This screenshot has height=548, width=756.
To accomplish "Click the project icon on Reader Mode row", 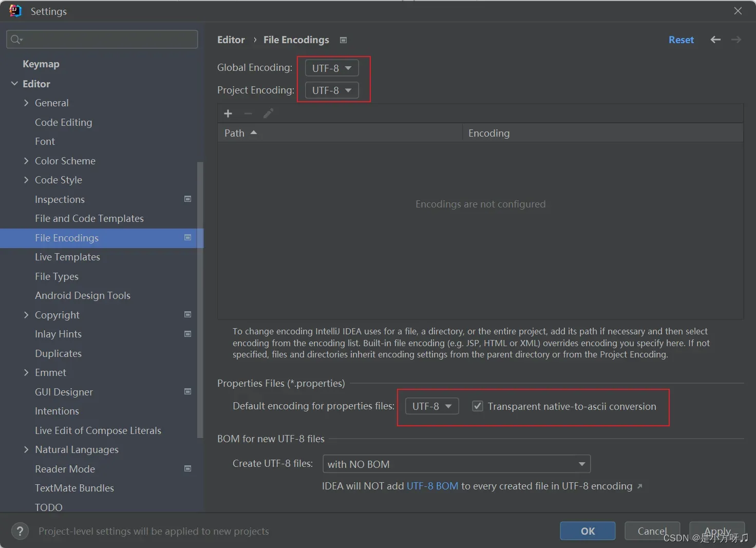I will pos(188,468).
